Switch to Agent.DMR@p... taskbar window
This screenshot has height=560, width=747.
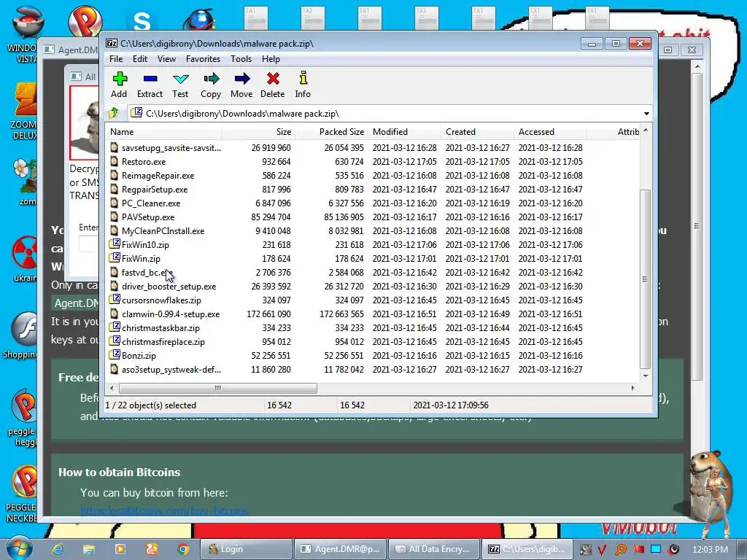[340, 549]
